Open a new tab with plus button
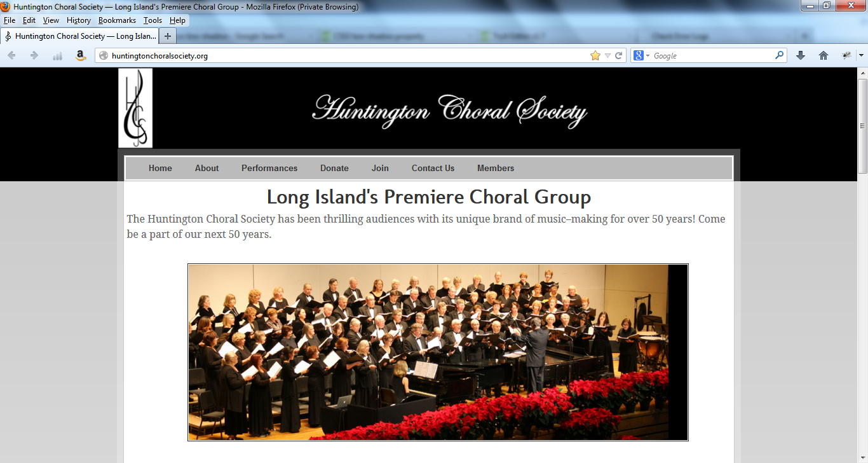Screen dimensions: 868x463 167,36
